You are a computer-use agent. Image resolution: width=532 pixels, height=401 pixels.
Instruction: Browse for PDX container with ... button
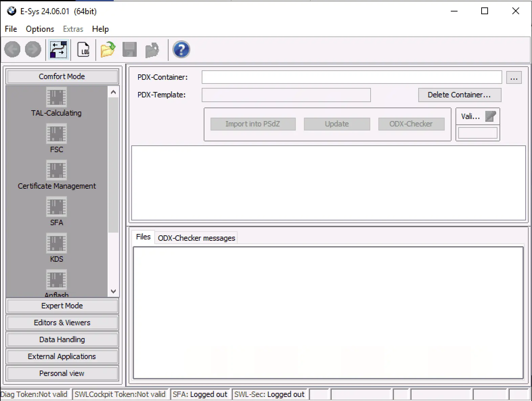coord(514,77)
